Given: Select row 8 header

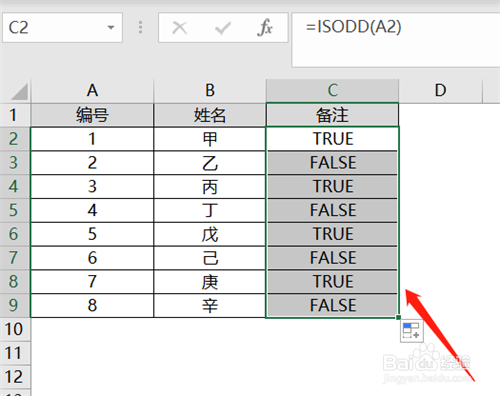Looking at the screenshot, I should point(15,282).
